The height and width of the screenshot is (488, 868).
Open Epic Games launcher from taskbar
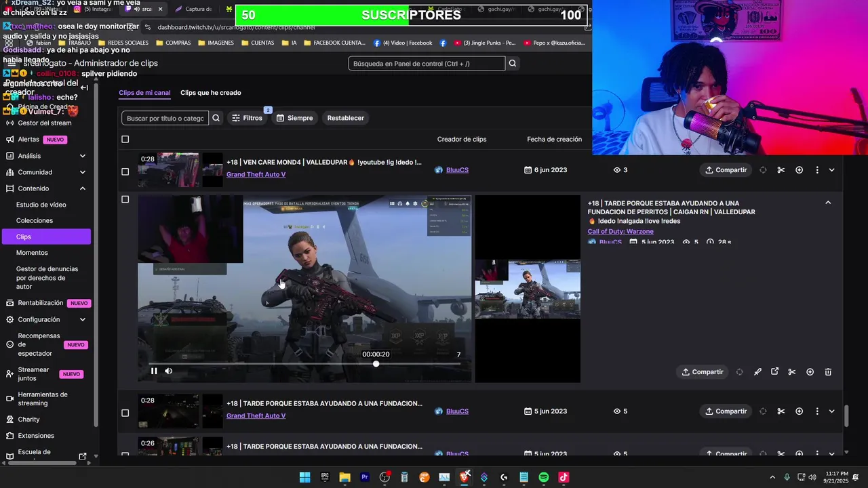(x=325, y=477)
